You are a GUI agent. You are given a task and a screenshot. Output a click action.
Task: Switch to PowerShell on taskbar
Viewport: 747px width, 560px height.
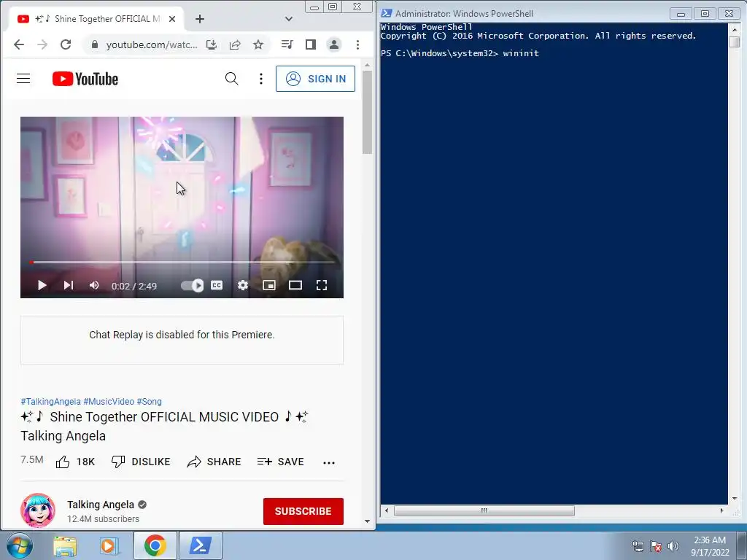tap(201, 545)
